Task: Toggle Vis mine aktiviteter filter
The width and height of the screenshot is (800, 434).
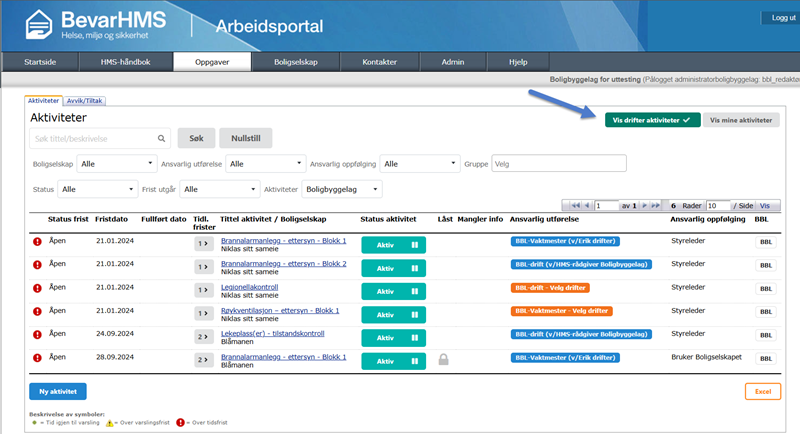Action: pyautogui.click(x=741, y=120)
